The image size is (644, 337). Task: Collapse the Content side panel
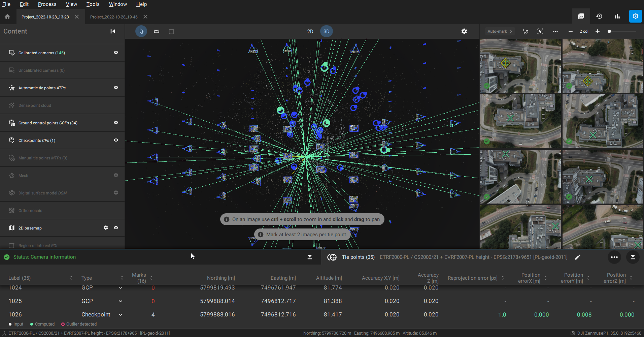113,31
